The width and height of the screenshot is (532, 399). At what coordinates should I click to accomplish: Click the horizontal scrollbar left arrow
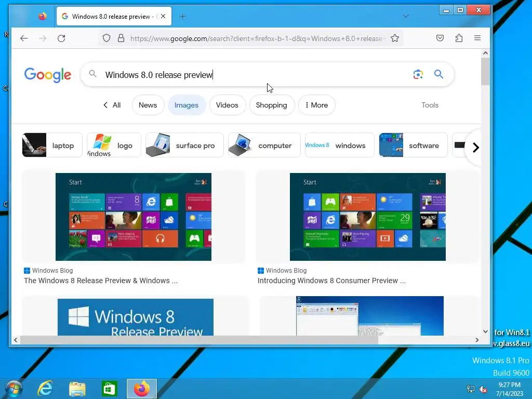click(16, 340)
